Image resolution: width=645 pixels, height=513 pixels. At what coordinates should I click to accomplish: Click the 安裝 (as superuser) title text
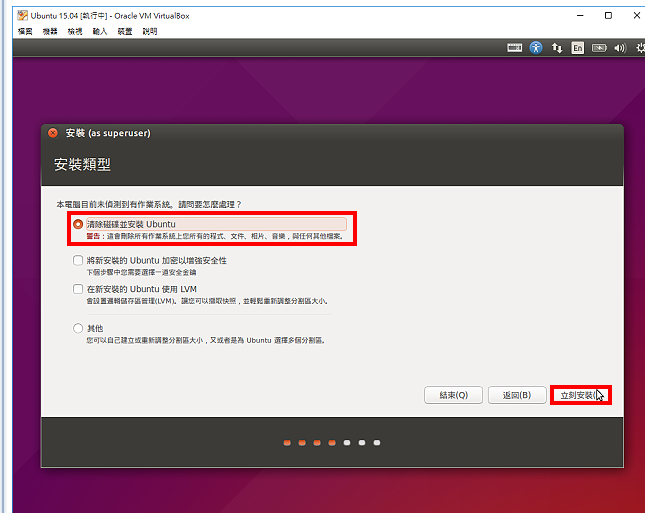[x=108, y=133]
